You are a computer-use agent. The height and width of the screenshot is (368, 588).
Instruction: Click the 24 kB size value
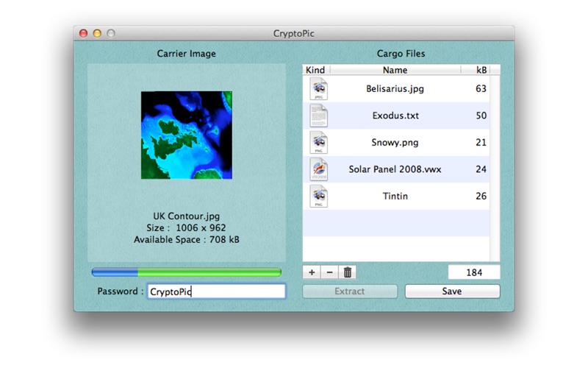pyautogui.click(x=481, y=169)
